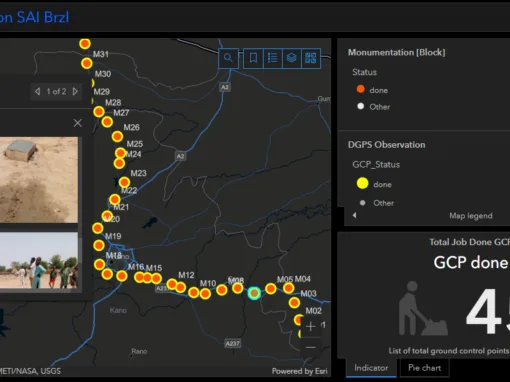This screenshot has height=382, width=510.
Task: Go to the previous popup record arrow
Action: (37, 91)
